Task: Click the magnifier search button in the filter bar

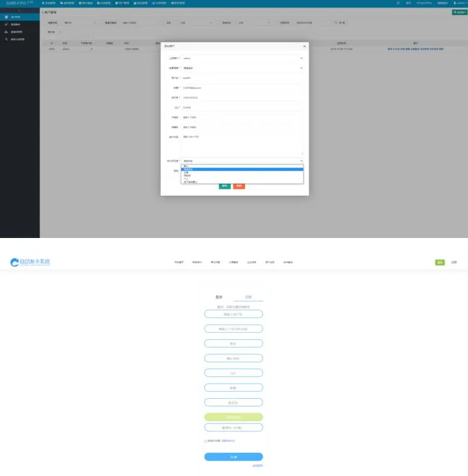Action: (x=339, y=23)
